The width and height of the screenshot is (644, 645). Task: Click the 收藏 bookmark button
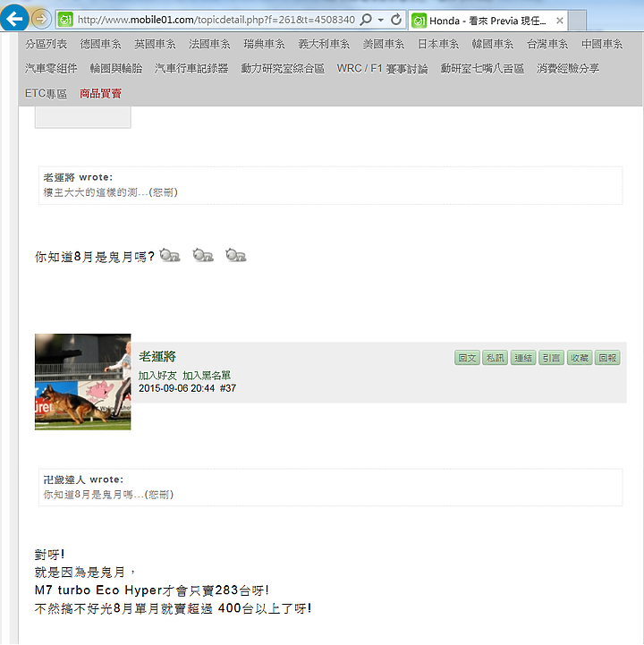click(580, 358)
